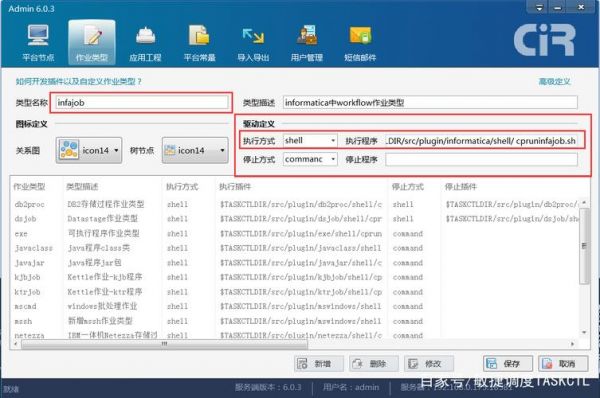600x398 pixels.
Task: Click the 执行方式 column header
Action: pyautogui.click(x=182, y=187)
